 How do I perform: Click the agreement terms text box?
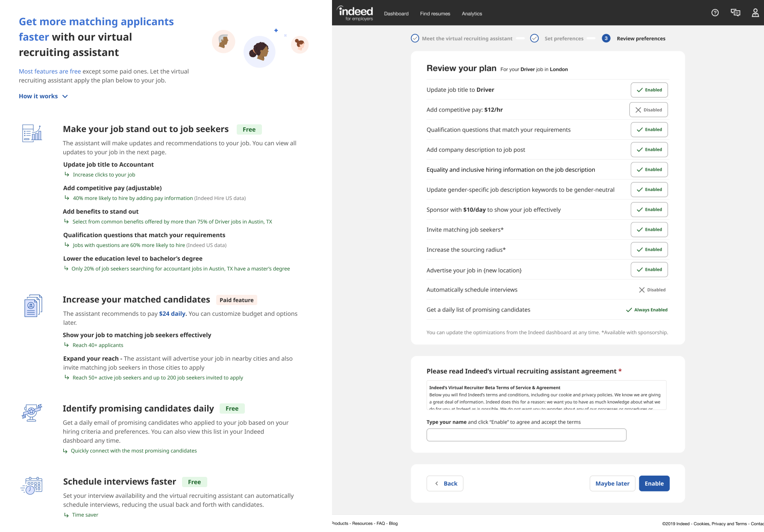click(x=547, y=395)
